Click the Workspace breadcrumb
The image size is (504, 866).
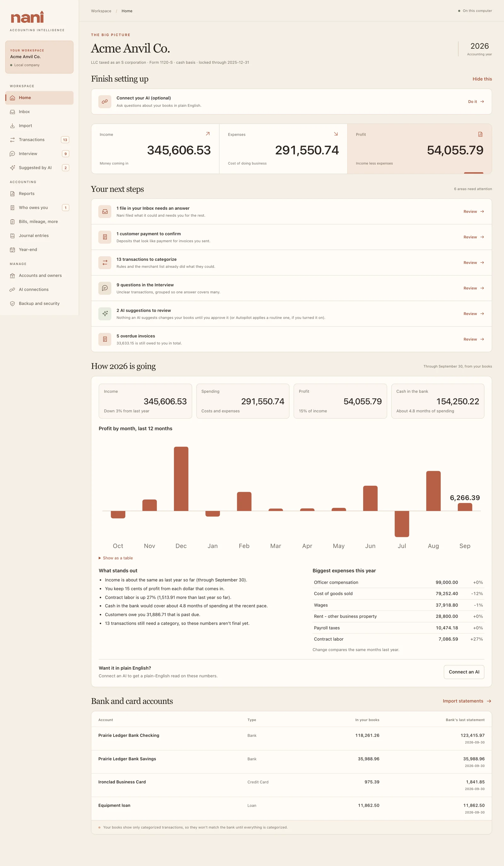pos(101,11)
